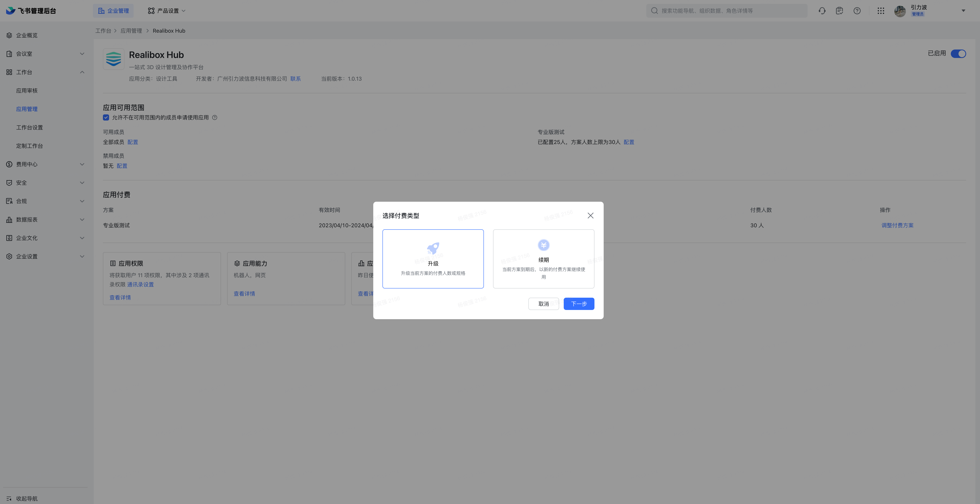Click the 收起导航 collapse icon

point(9,498)
